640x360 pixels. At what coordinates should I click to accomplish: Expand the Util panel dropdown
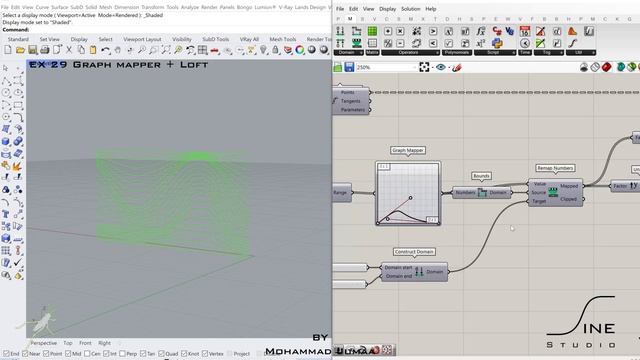[x=593, y=53]
